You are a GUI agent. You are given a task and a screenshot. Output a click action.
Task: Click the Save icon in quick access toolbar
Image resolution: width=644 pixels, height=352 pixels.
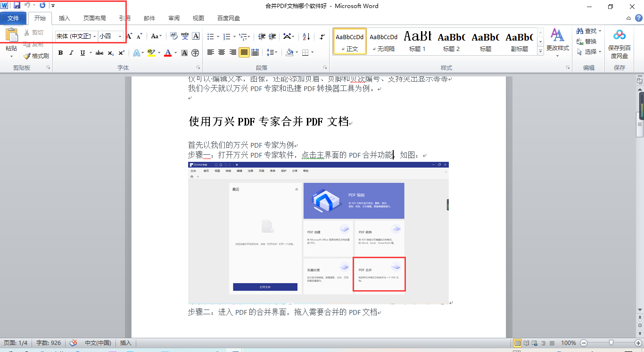pyautogui.click(x=17, y=5)
